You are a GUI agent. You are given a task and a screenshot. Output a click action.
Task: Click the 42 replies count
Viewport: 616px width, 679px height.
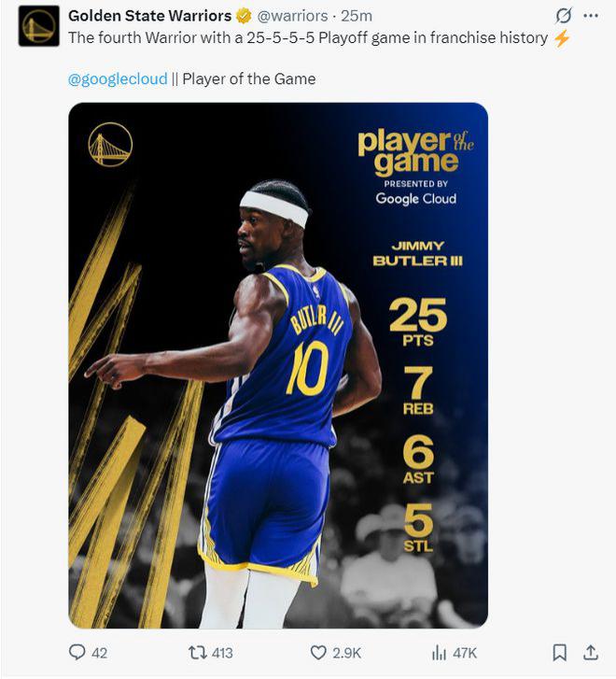tap(99, 653)
